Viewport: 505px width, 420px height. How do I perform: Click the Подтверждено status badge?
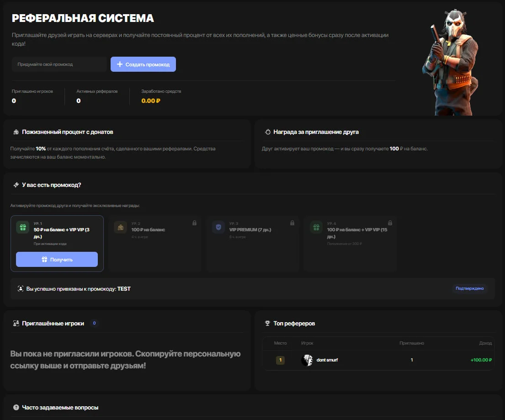click(469, 288)
